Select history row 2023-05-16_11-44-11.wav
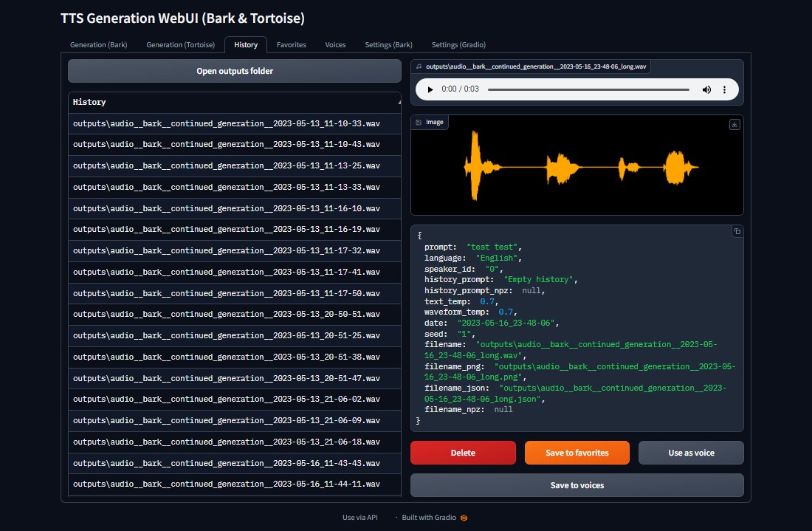Image resolution: width=812 pixels, height=531 pixels. [x=235, y=484]
